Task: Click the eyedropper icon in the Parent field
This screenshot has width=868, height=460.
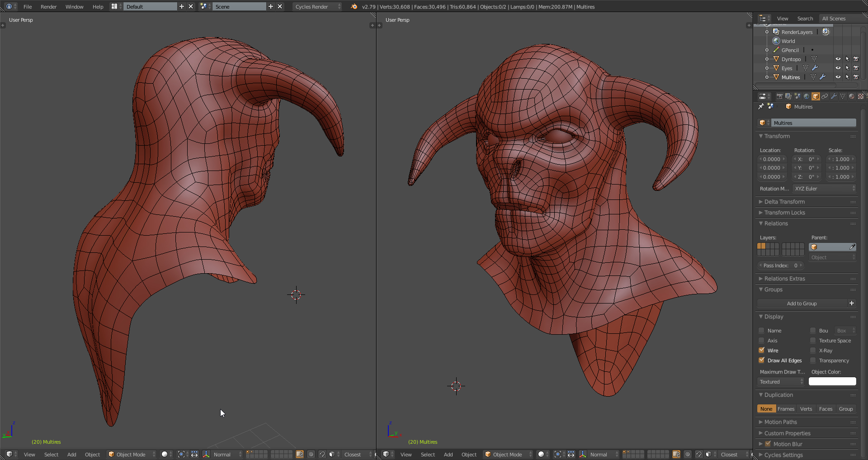Action: [852, 247]
